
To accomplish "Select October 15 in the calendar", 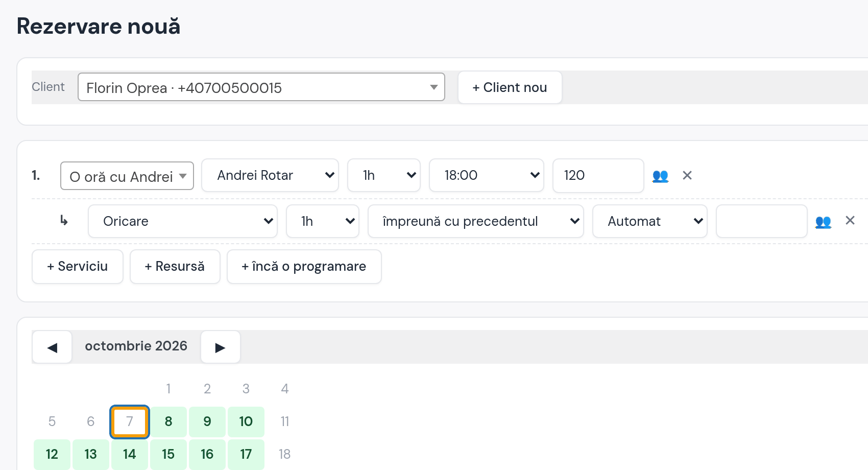I will [x=168, y=454].
